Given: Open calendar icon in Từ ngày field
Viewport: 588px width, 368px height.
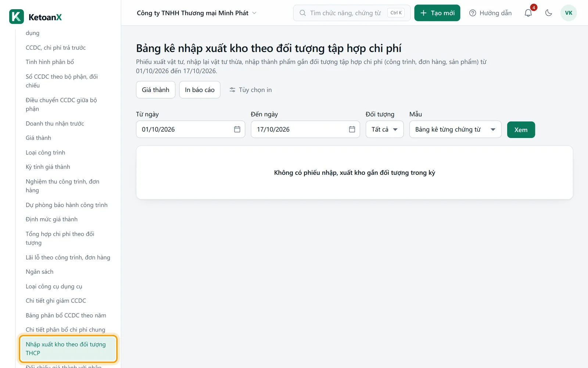Looking at the screenshot, I should coord(237,129).
